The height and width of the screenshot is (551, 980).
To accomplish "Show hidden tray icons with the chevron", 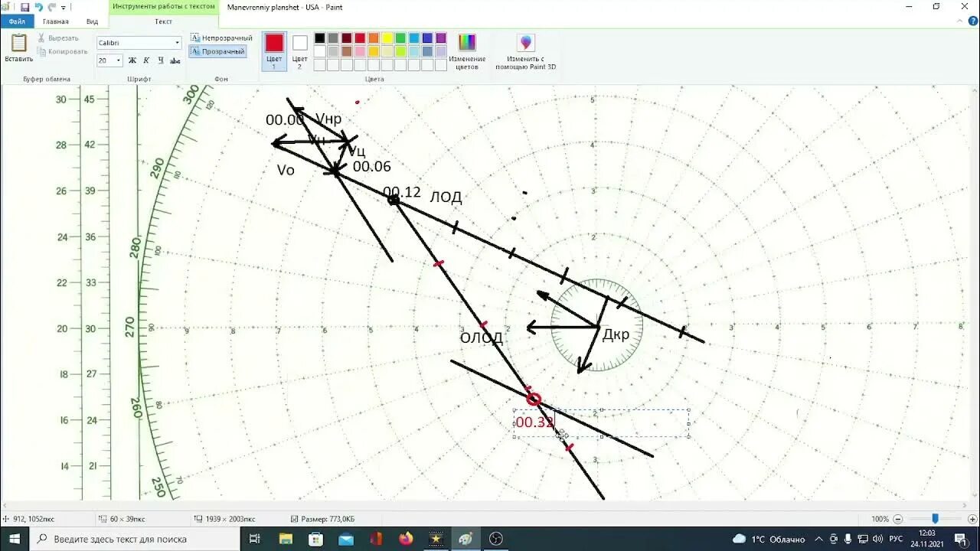I will coord(818,539).
